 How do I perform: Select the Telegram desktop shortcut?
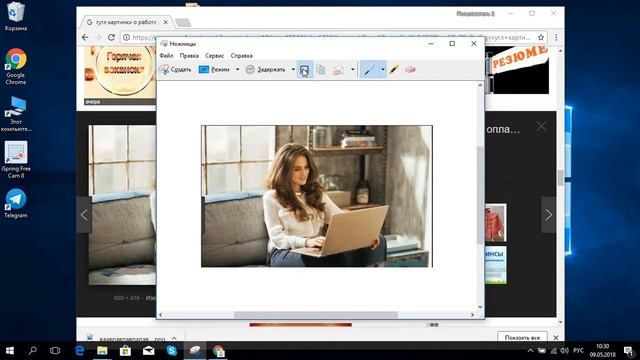click(x=16, y=204)
